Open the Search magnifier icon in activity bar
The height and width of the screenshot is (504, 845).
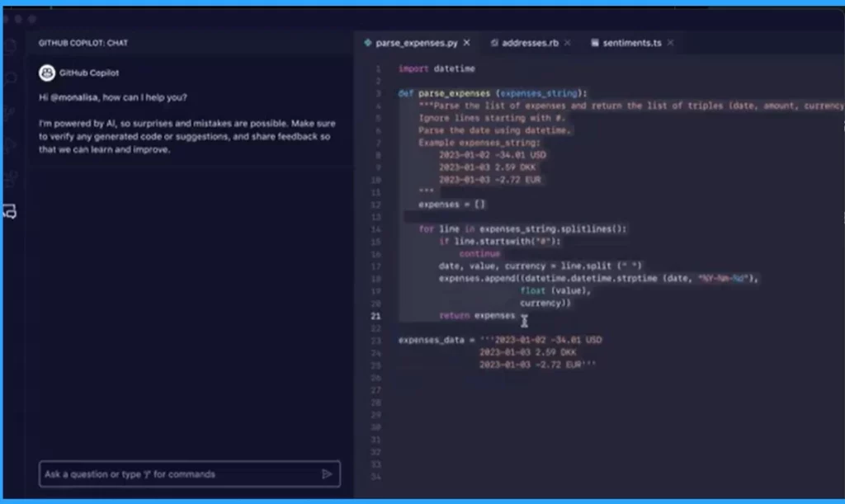click(x=10, y=78)
